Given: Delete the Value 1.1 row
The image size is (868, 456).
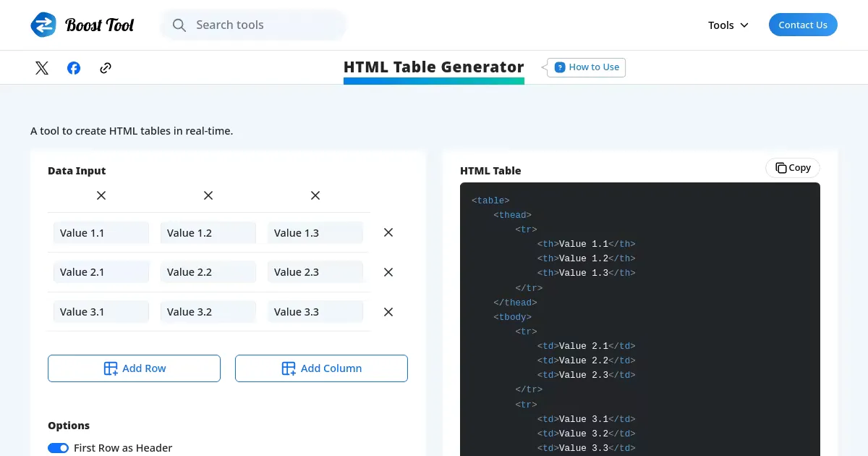Looking at the screenshot, I should [x=388, y=233].
